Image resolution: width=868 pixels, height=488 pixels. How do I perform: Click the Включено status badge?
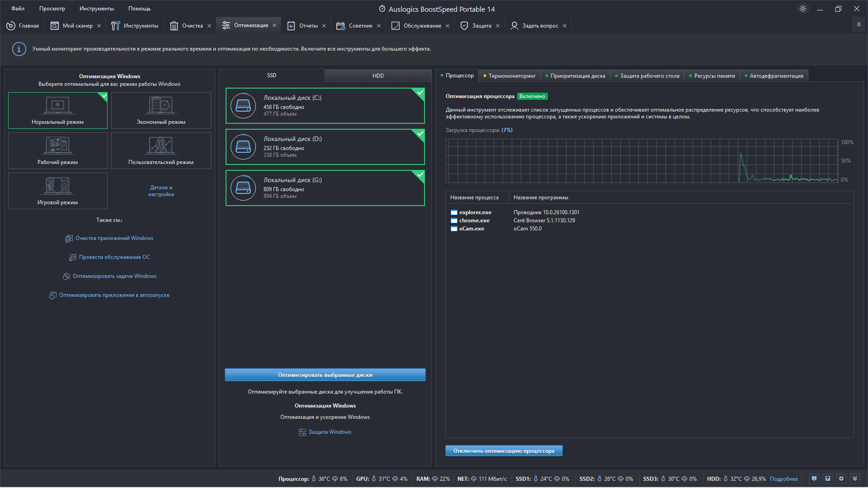[x=532, y=96]
